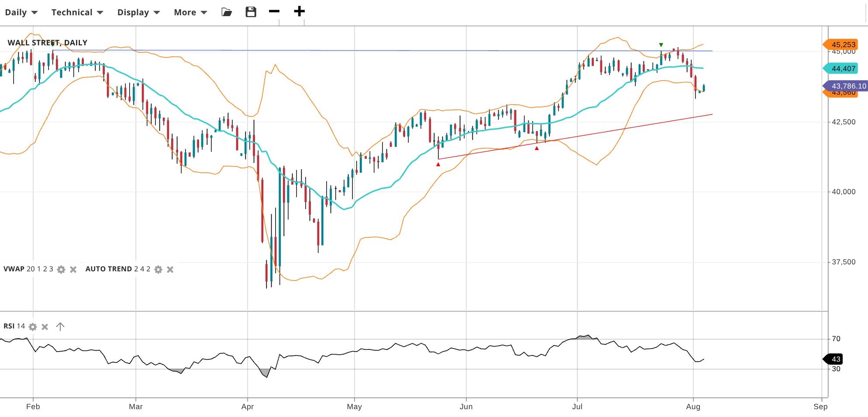The height and width of the screenshot is (417, 868).
Task: Remove the Auto Trend indicator
Action: coord(170,270)
